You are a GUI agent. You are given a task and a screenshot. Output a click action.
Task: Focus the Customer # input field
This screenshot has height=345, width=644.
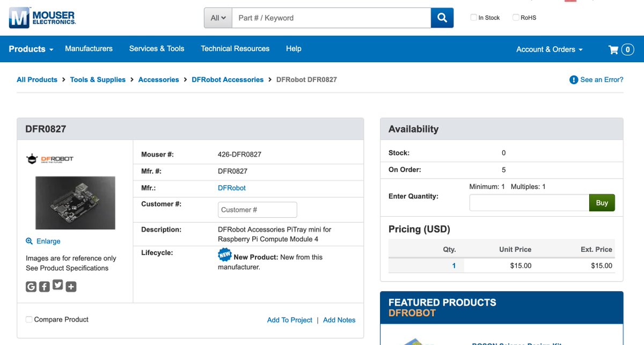pos(258,210)
